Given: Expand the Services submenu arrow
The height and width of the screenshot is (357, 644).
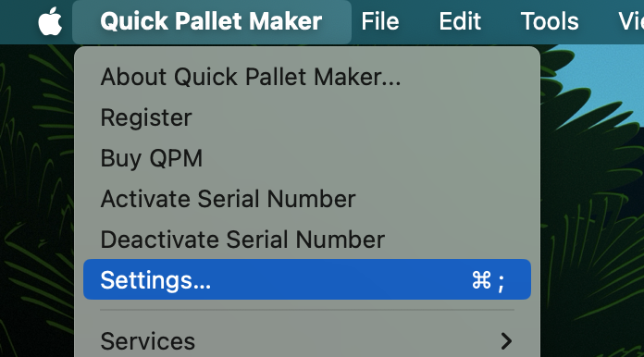Looking at the screenshot, I should [x=506, y=341].
